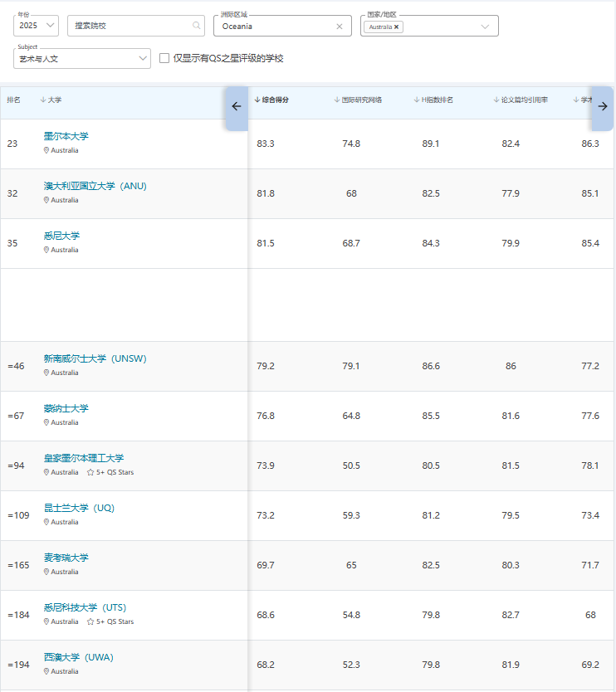Open the 2025 year dropdown

point(37,26)
